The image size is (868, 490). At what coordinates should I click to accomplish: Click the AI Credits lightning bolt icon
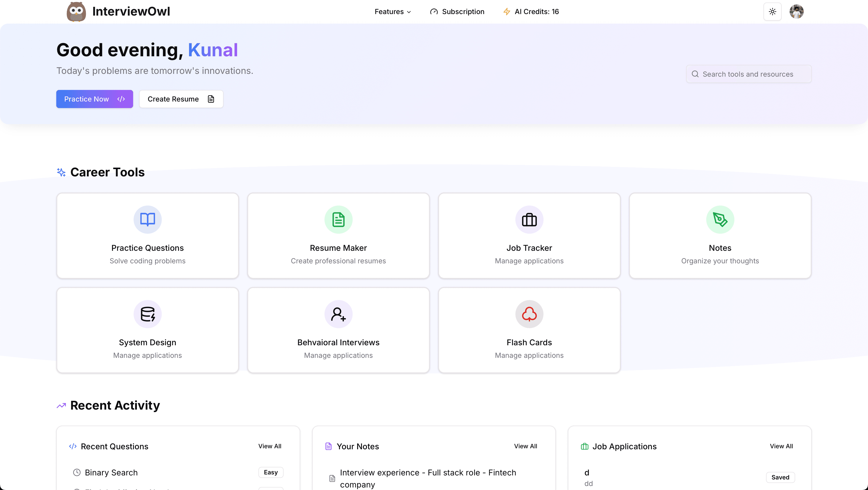pos(506,12)
